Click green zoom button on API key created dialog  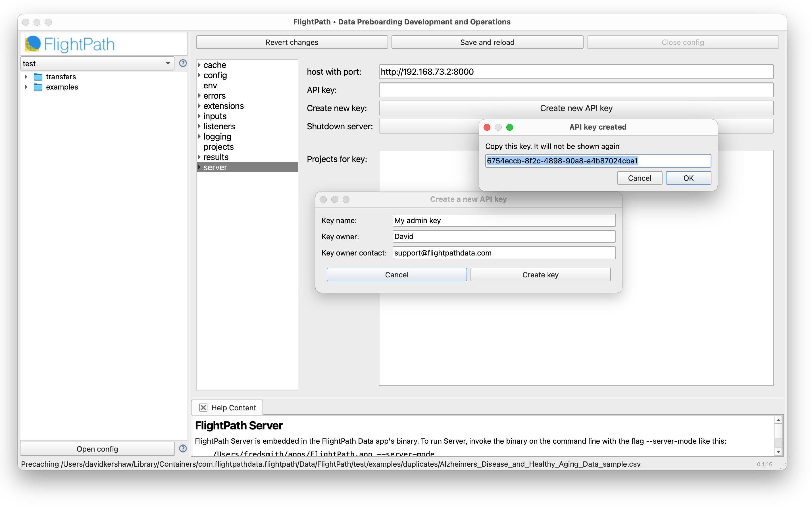point(509,127)
